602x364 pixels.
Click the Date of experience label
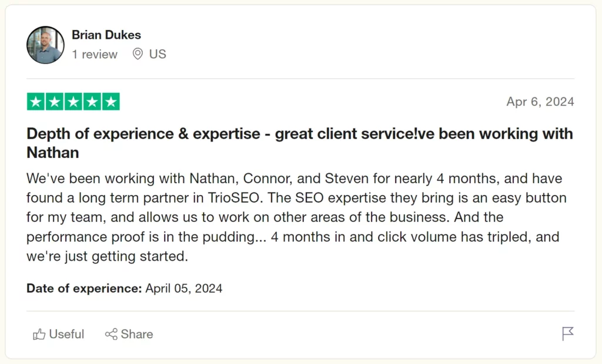[x=83, y=288]
